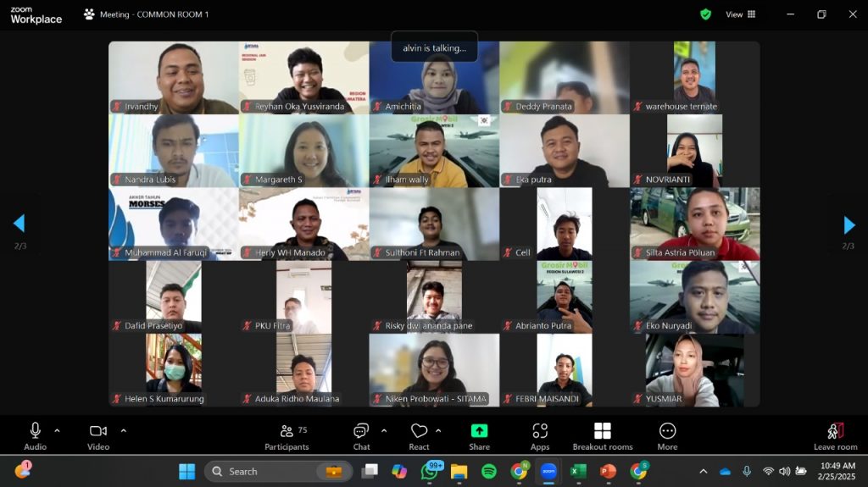Click the green encryption shield icon
868x487 pixels.
point(705,14)
